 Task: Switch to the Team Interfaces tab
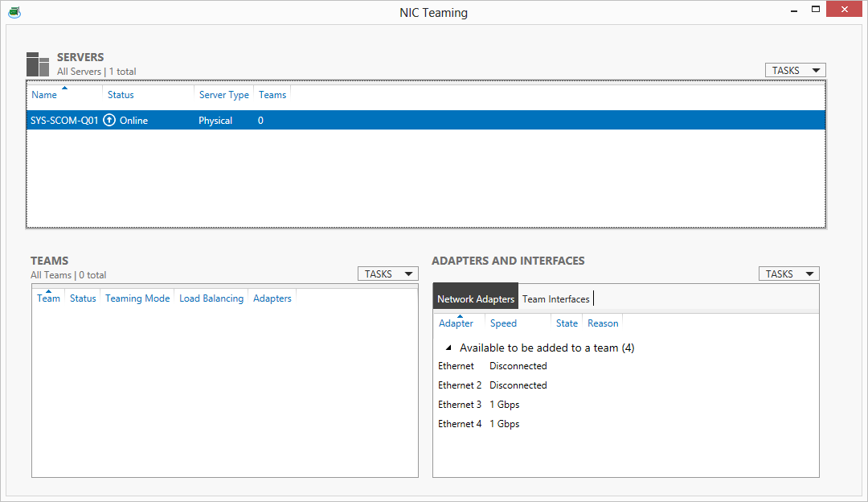555,299
